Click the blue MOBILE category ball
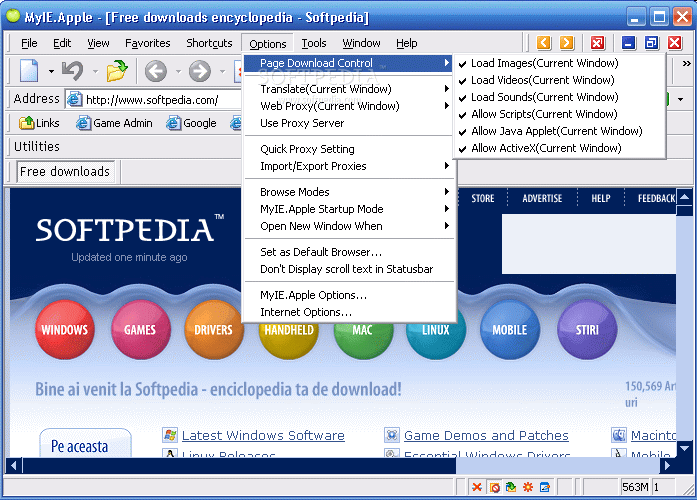This screenshot has height=500, width=697. [x=510, y=329]
